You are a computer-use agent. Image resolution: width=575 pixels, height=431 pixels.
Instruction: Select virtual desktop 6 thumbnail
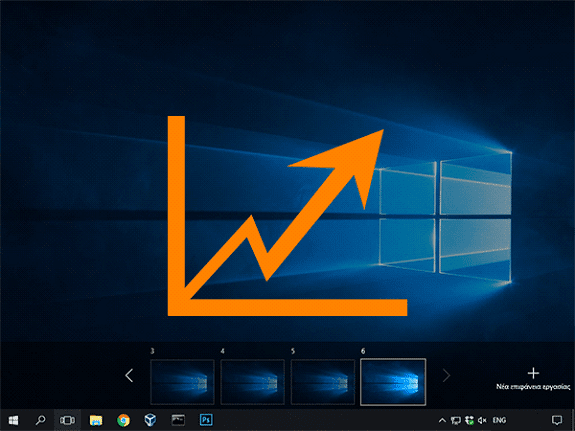pos(393,382)
